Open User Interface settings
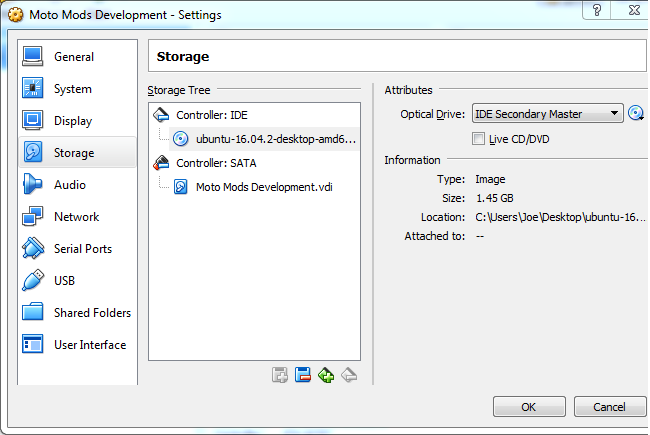The width and height of the screenshot is (650, 435). [x=78, y=344]
